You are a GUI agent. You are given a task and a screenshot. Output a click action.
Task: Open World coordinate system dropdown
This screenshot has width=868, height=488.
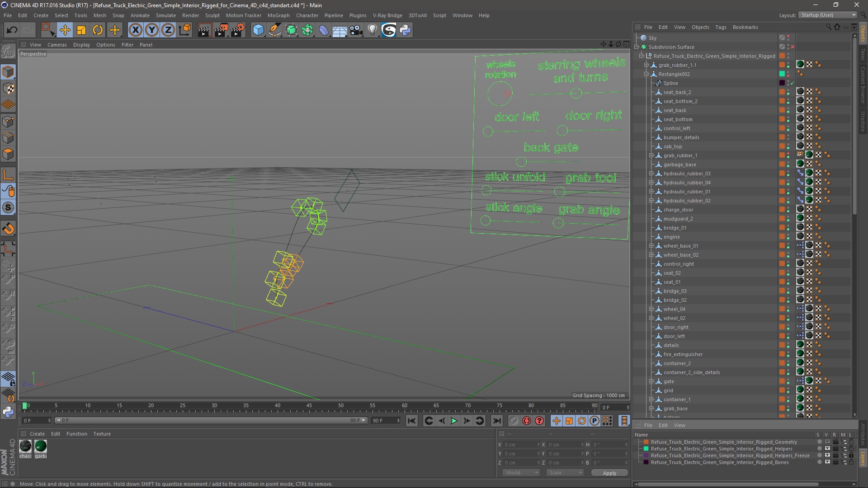521,473
